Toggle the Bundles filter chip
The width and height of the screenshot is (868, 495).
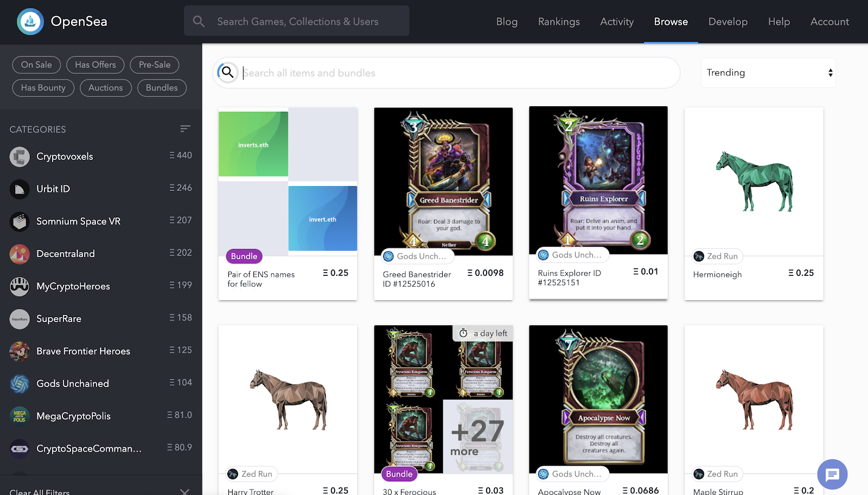[x=162, y=88]
